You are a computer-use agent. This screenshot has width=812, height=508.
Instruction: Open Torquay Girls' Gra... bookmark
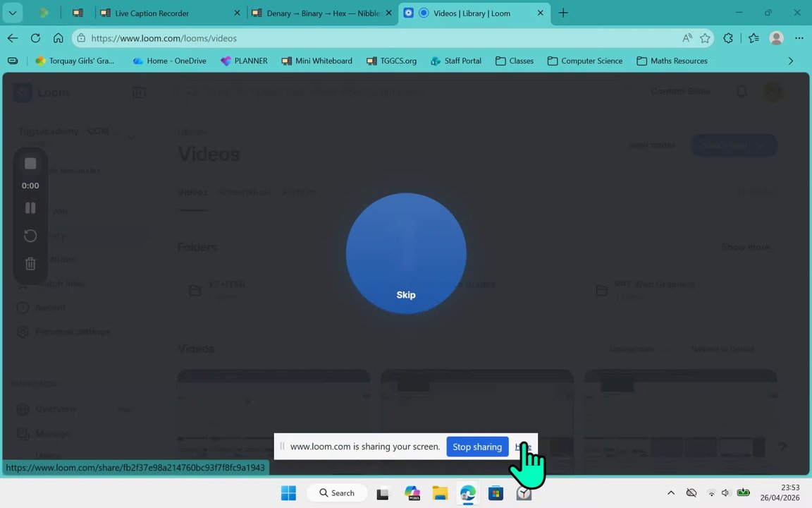click(x=75, y=61)
